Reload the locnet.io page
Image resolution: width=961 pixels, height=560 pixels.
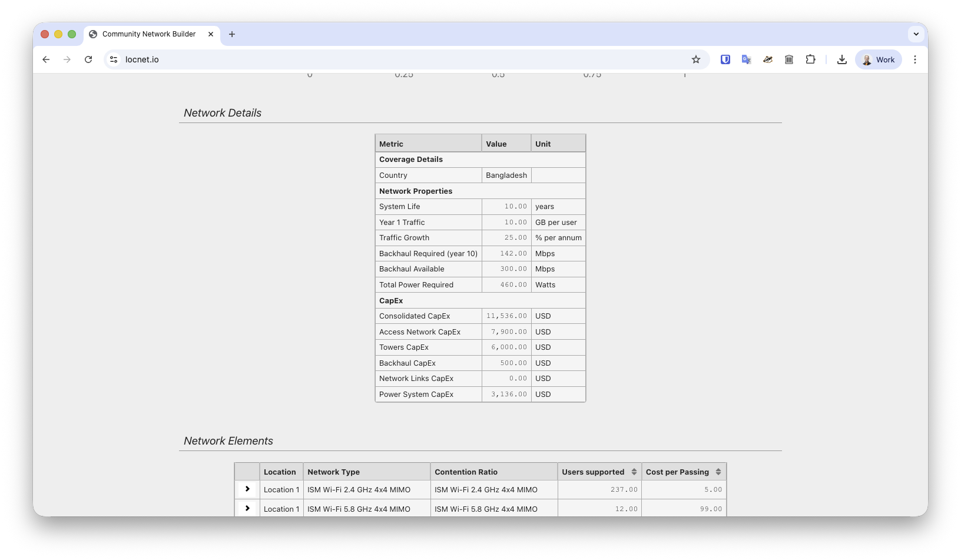click(x=88, y=59)
